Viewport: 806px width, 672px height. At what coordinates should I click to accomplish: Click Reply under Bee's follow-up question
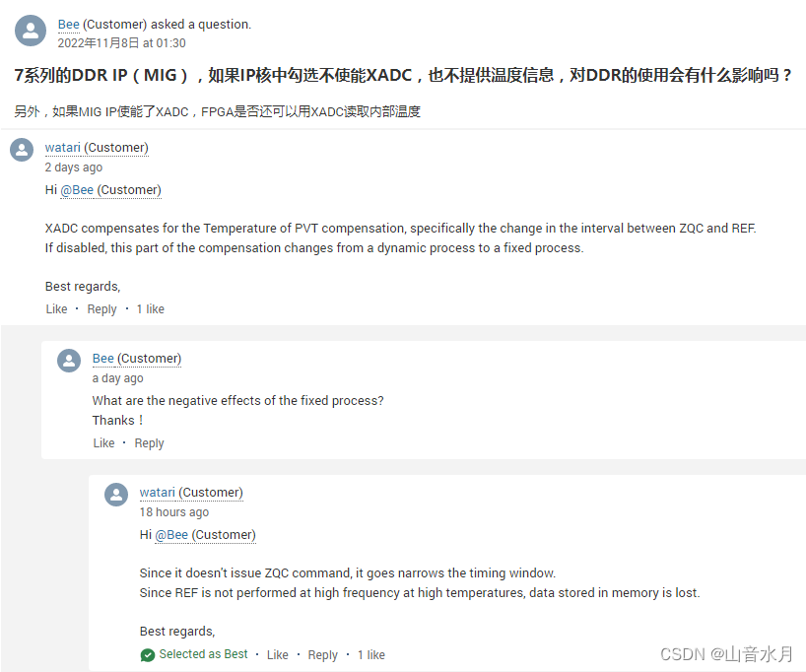pyautogui.click(x=149, y=442)
